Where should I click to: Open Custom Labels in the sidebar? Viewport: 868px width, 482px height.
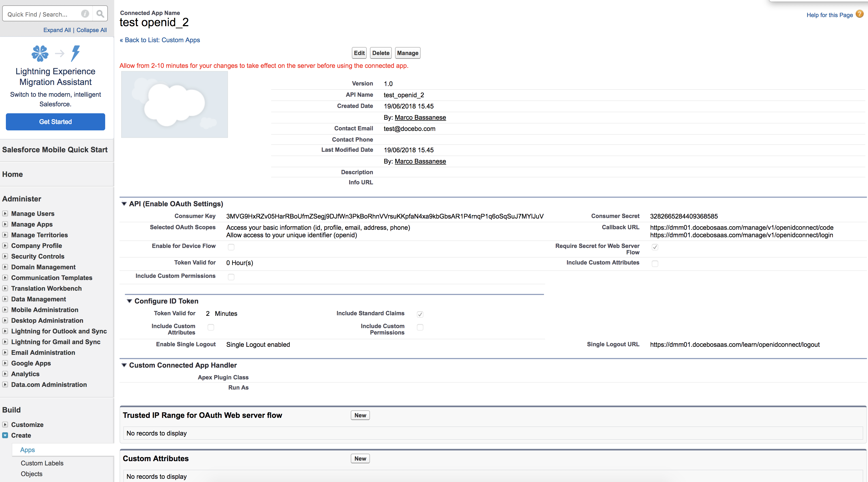point(42,463)
